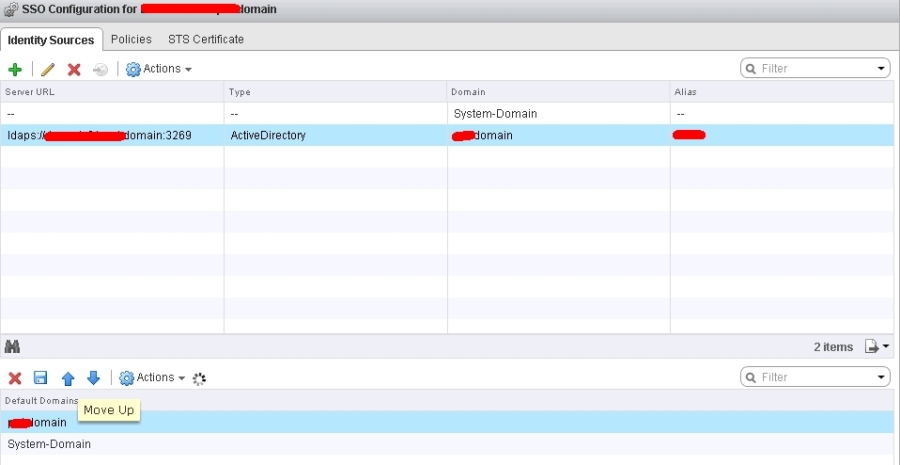This screenshot has height=465, width=900.
Task: Save default domains with floppy disk icon
Action: pyautogui.click(x=40, y=378)
